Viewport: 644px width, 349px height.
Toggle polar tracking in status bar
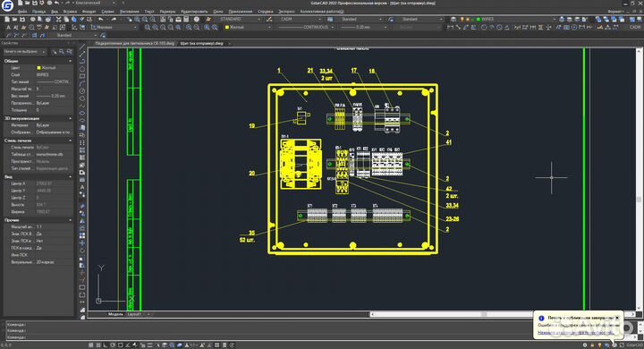(x=113, y=345)
